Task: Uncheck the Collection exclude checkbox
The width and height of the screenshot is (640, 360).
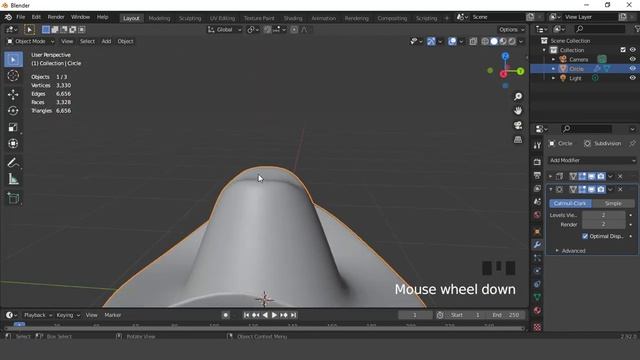Action: (623, 50)
